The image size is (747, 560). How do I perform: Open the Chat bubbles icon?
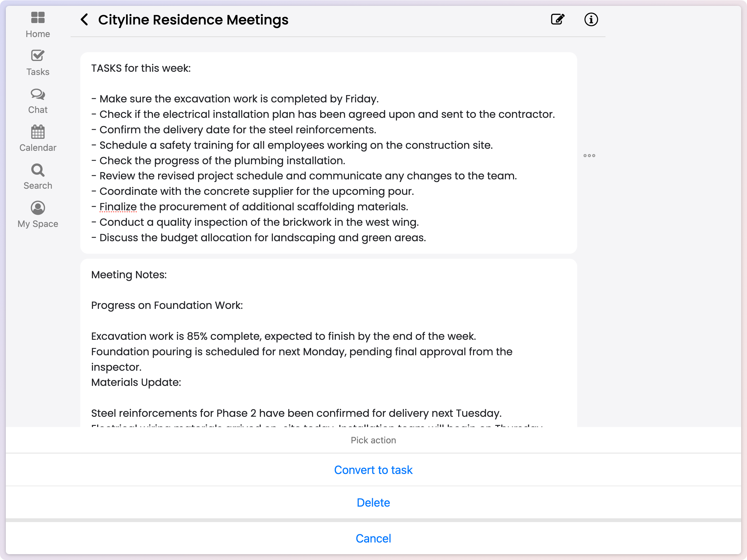[x=38, y=94]
